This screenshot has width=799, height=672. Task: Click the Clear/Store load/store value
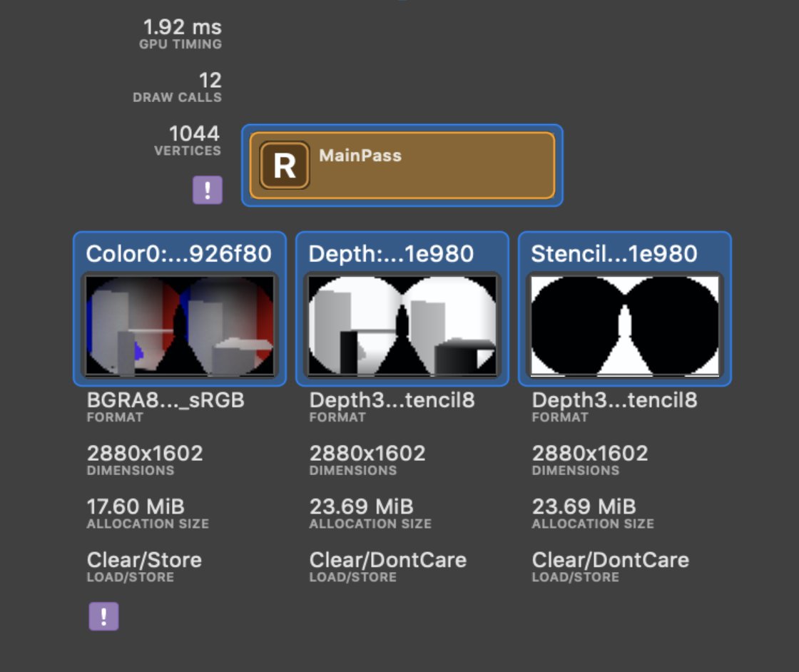pyautogui.click(x=144, y=560)
